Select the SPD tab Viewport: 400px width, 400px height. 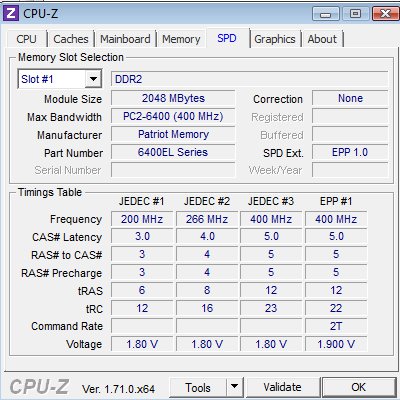click(227, 38)
